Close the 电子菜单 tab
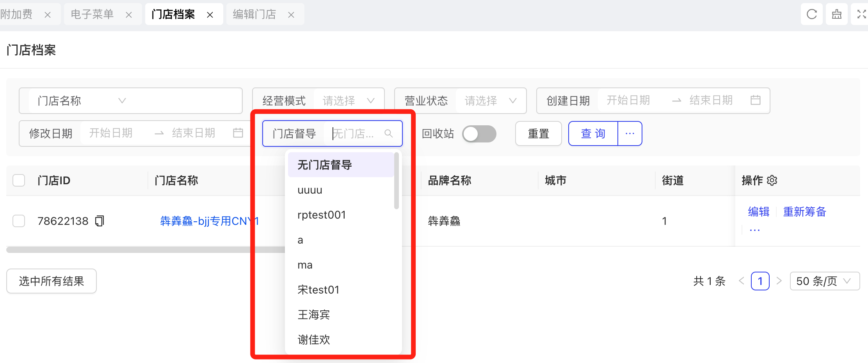Screen dimensions: 868x363 point(129,15)
